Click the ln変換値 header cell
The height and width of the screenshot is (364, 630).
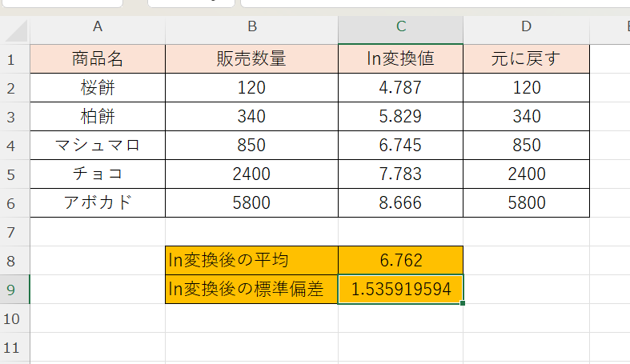(400, 59)
